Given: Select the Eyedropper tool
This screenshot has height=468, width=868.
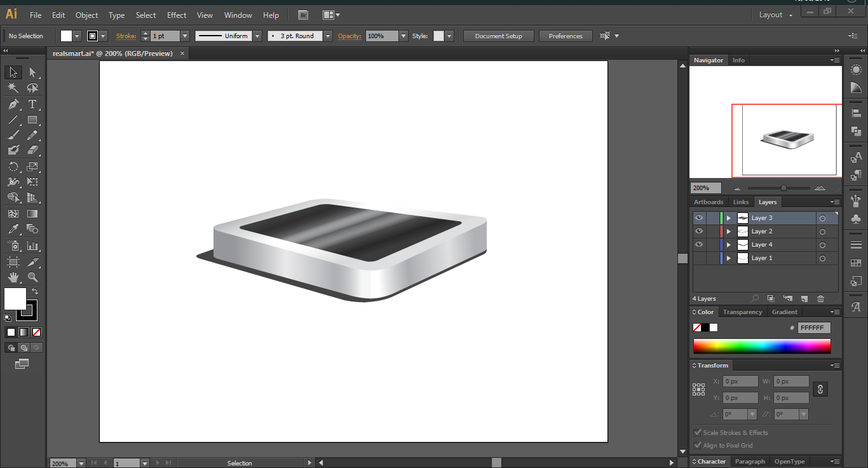Looking at the screenshot, I should [13, 230].
